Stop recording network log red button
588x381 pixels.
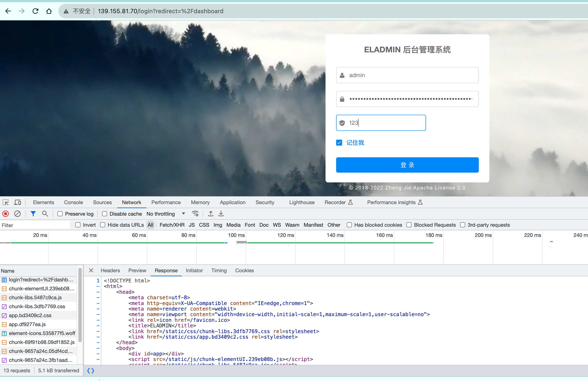pos(6,214)
